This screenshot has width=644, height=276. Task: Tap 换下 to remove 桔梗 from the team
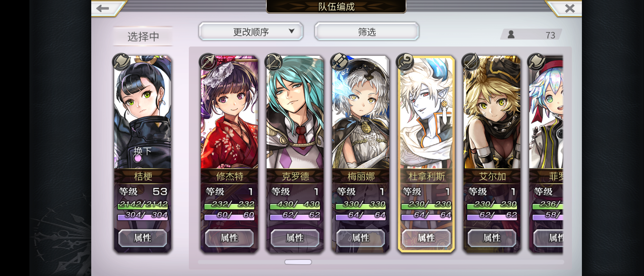click(x=142, y=151)
